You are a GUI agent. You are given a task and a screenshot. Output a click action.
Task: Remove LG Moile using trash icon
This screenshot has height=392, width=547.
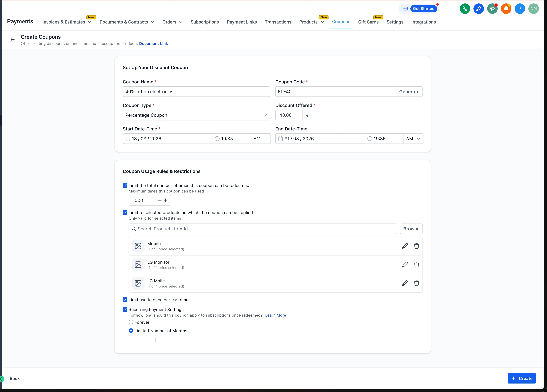click(416, 283)
